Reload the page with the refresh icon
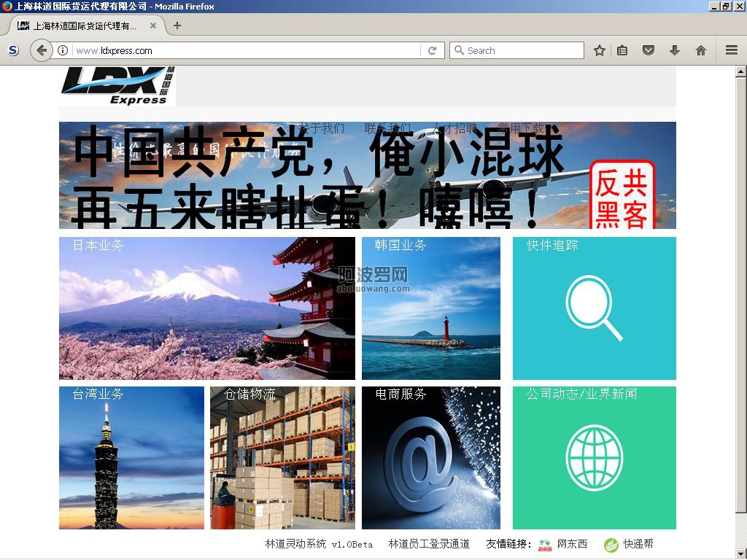Image resolution: width=747 pixels, height=560 pixels. pyautogui.click(x=432, y=50)
